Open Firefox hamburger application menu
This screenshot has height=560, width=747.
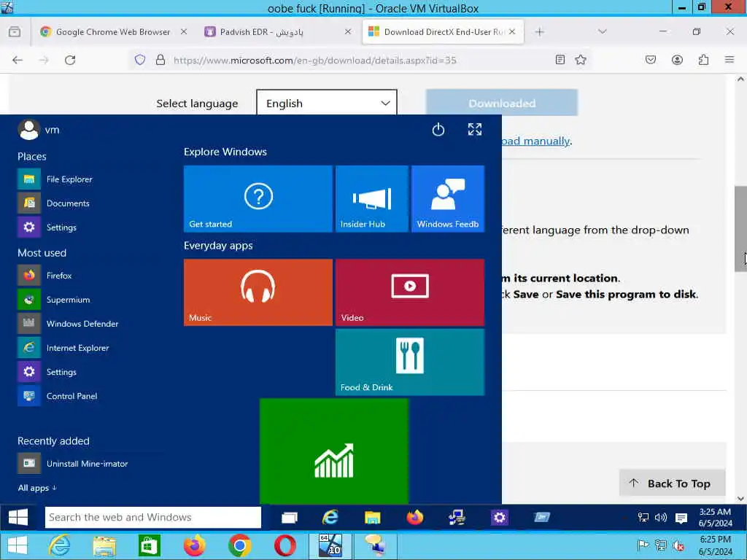[729, 60]
